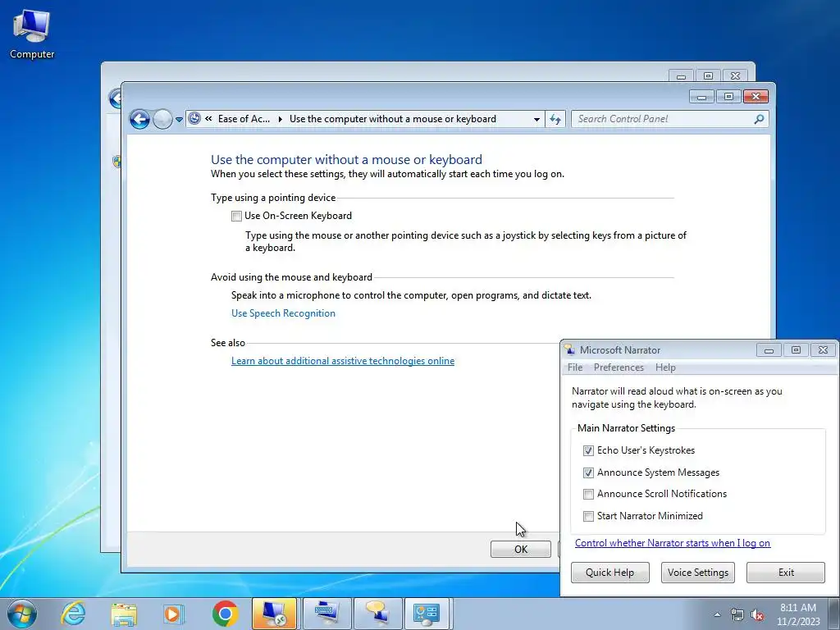Screen dimensions: 840x630
Task: Expand the address bar history dropdown
Action: (536, 120)
